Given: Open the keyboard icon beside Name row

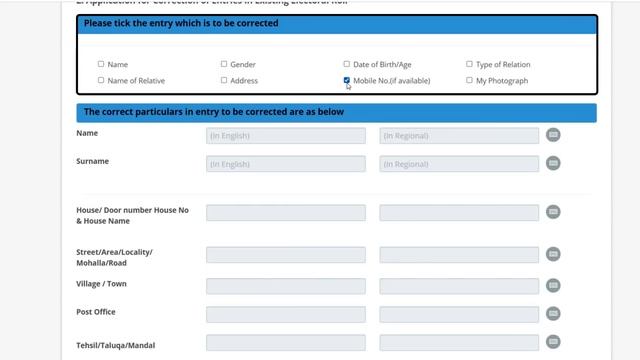Looking at the screenshot, I should click(x=553, y=135).
